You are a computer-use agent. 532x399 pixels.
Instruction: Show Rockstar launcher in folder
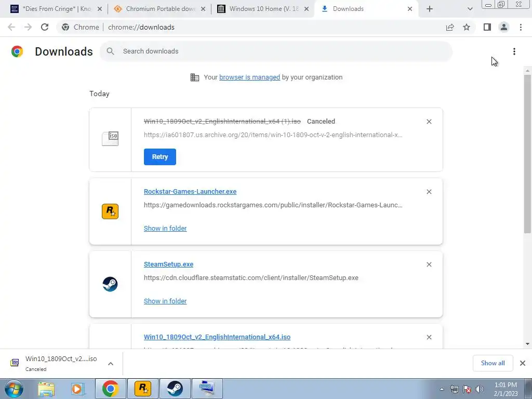[x=165, y=229]
